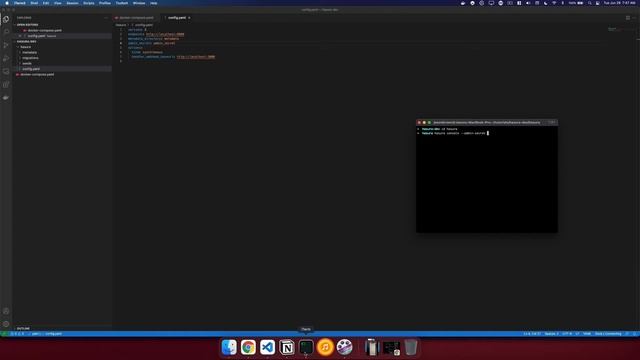Open Visual Studio Code from the Dock
This screenshot has width=640, height=360.
coord(267,347)
